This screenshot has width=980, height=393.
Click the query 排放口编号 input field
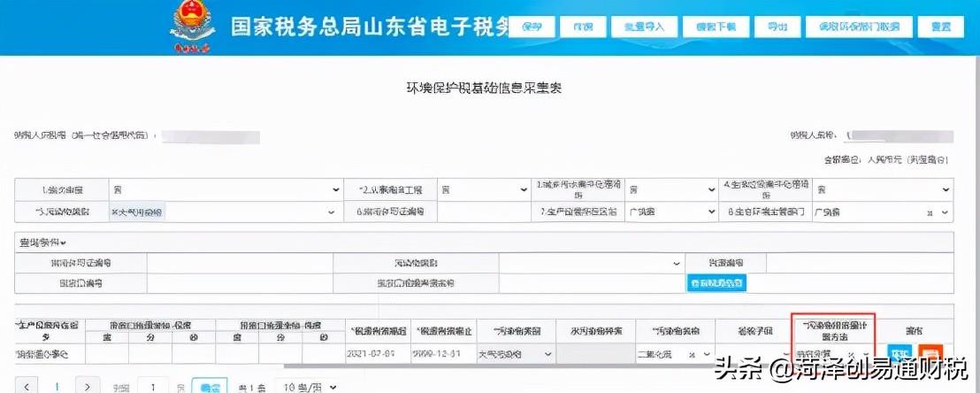[x=240, y=283]
